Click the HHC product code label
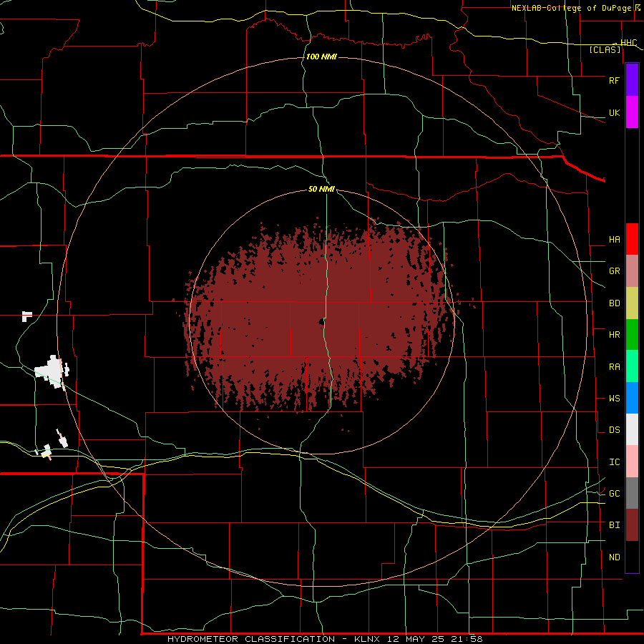The image size is (644, 644). click(x=628, y=43)
